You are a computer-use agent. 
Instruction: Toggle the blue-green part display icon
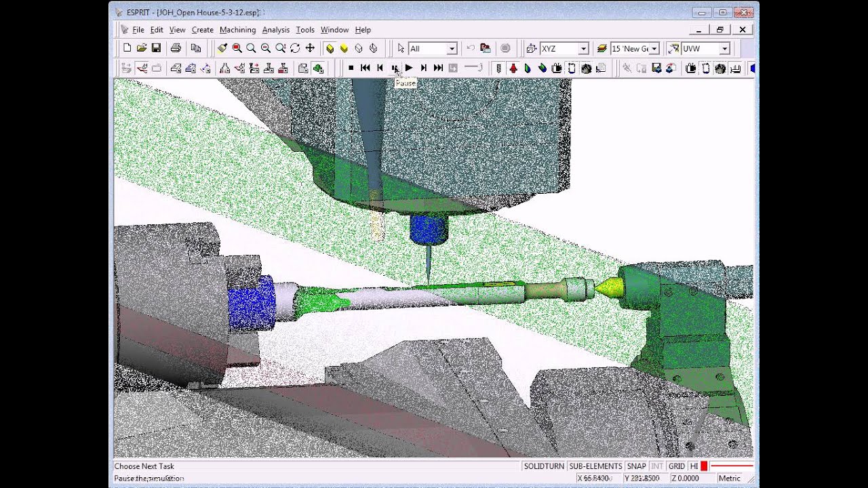coord(542,68)
